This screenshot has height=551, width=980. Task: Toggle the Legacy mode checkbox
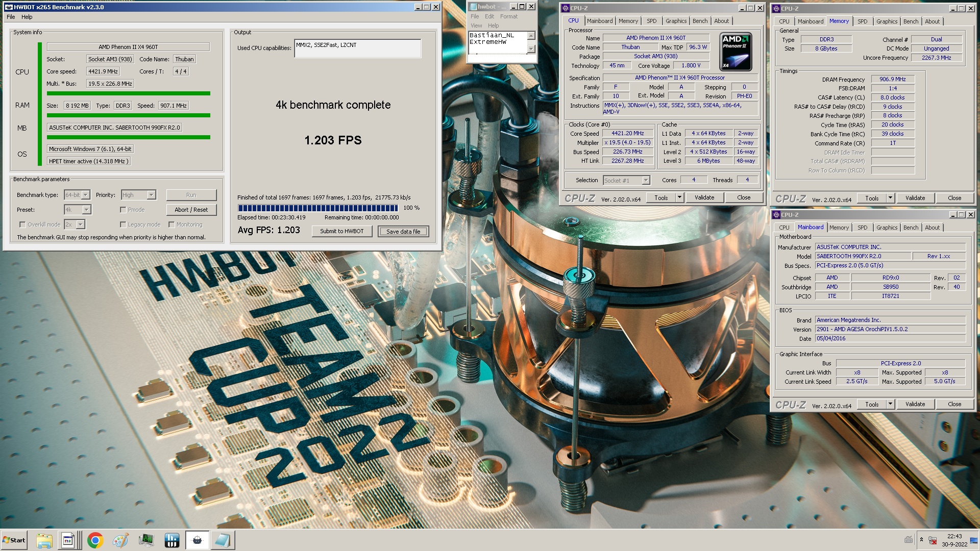(123, 224)
